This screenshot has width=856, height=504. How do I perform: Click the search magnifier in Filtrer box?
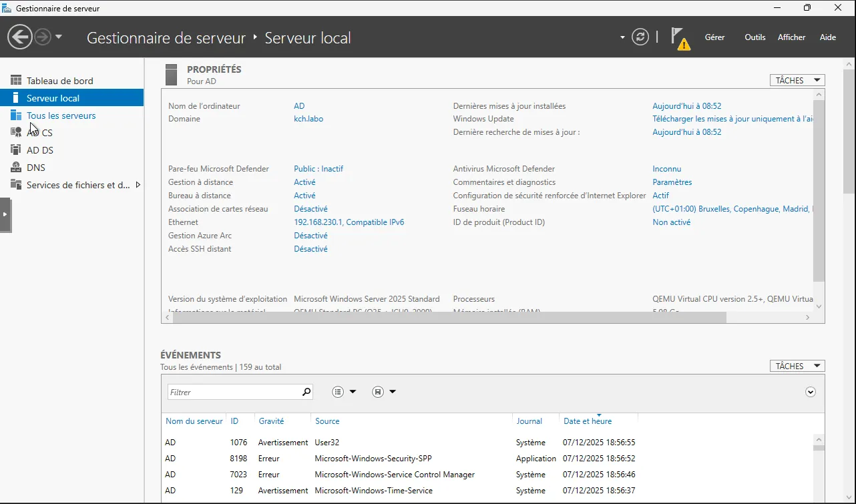[306, 392]
